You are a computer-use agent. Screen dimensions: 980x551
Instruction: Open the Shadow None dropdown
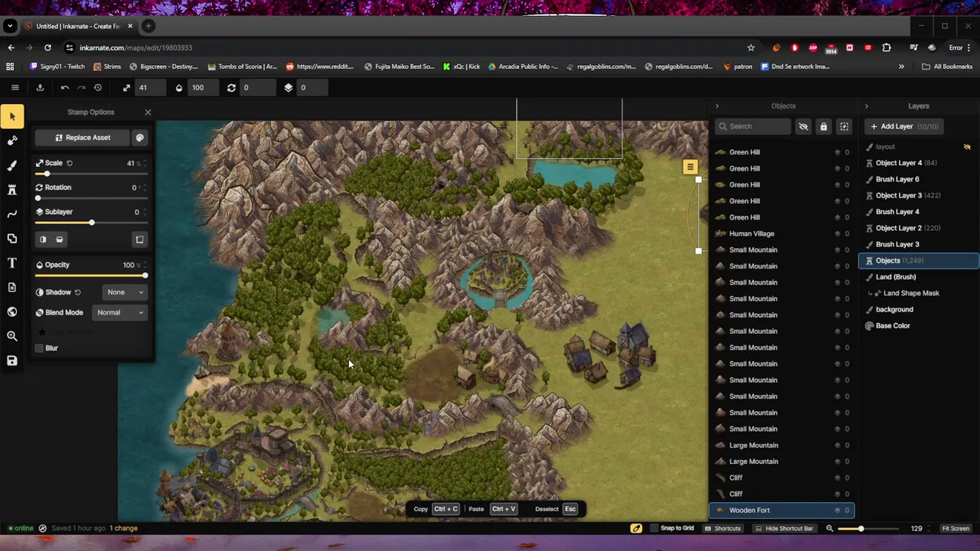click(x=125, y=292)
